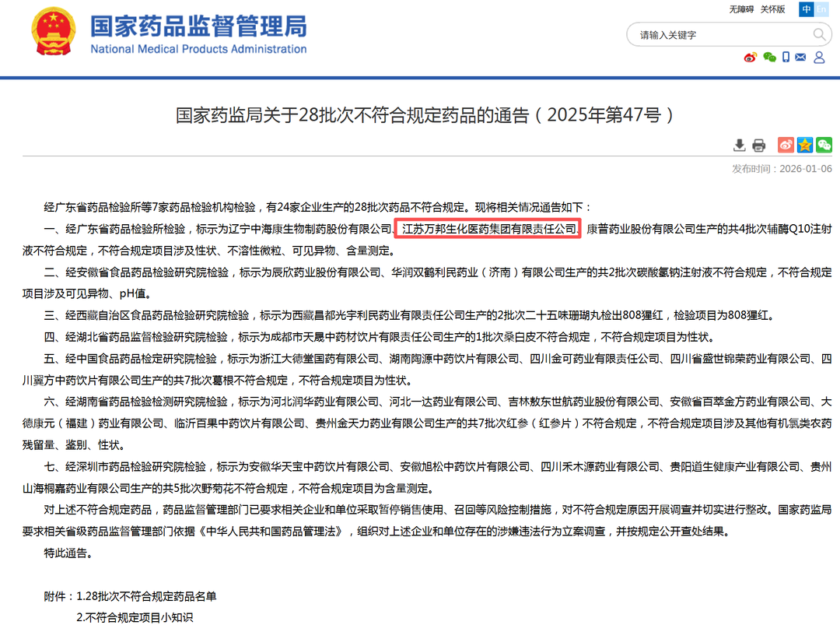Share to Qzone star icon
This screenshot has height=639, width=840.
[x=805, y=145]
